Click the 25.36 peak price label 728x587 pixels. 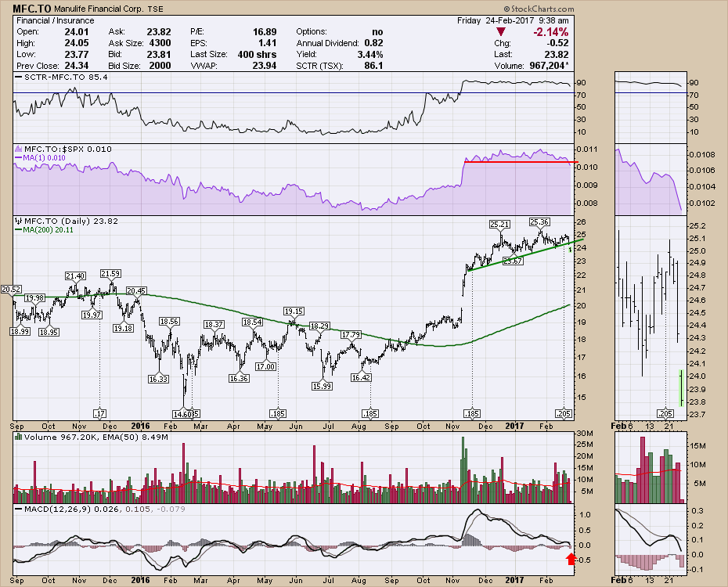point(539,221)
